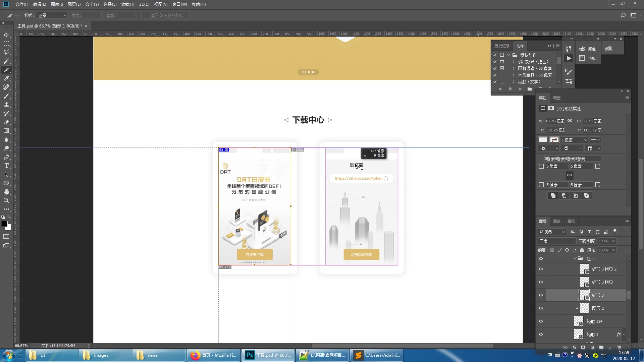Select the Path Selection tool
This screenshot has width=644, height=362.
(6, 174)
